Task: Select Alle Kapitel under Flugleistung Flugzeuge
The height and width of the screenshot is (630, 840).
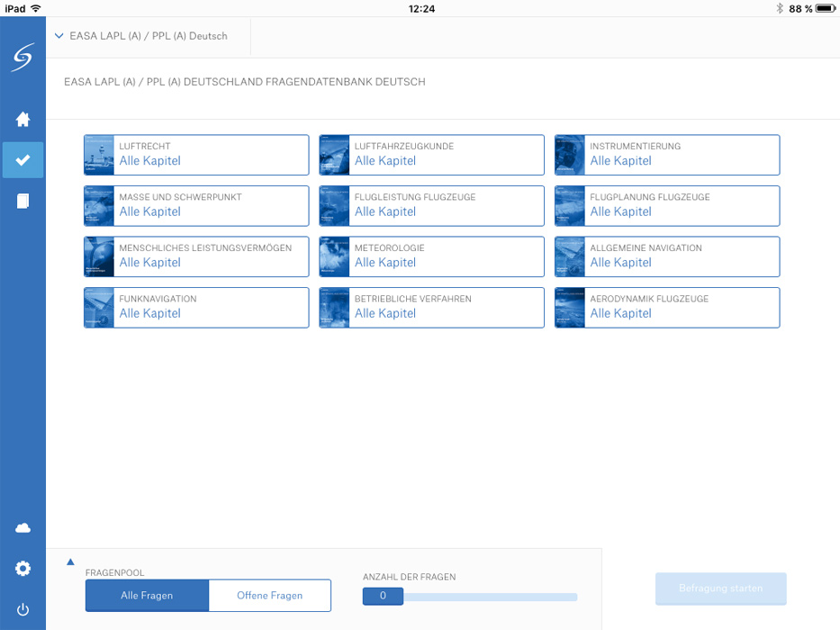Action: [x=385, y=211]
